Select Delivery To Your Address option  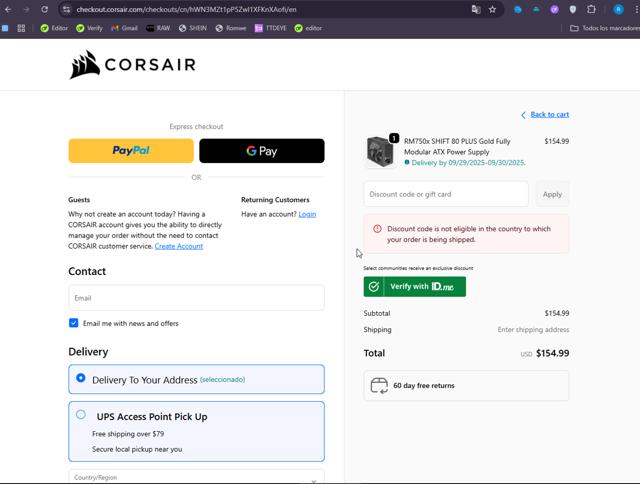(196, 379)
